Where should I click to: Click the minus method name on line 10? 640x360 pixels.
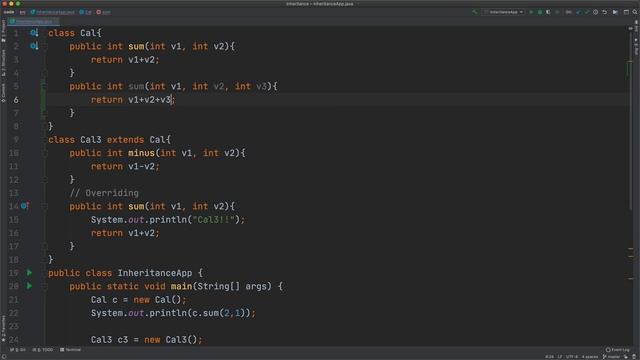pyautogui.click(x=141, y=153)
